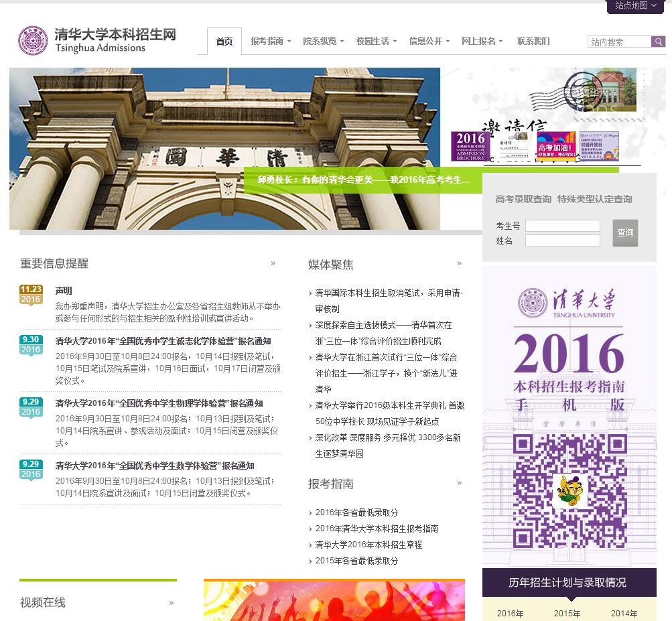Expand more arrow beside 媒体聚焦
Image resolution: width=672 pixels, height=621 pixels.
pos(460,263)
